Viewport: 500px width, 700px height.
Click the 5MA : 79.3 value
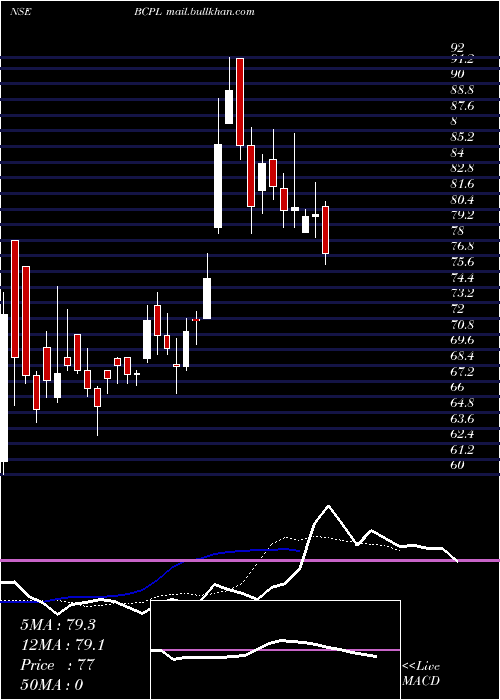58,625
